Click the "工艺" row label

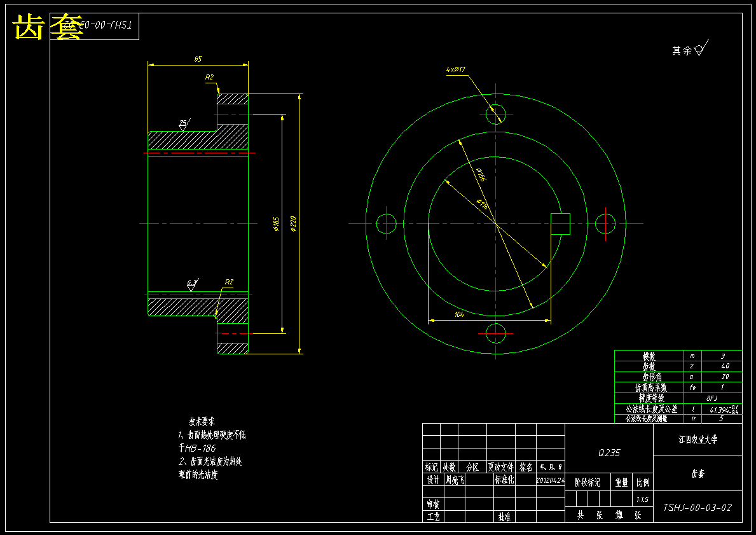433,517
